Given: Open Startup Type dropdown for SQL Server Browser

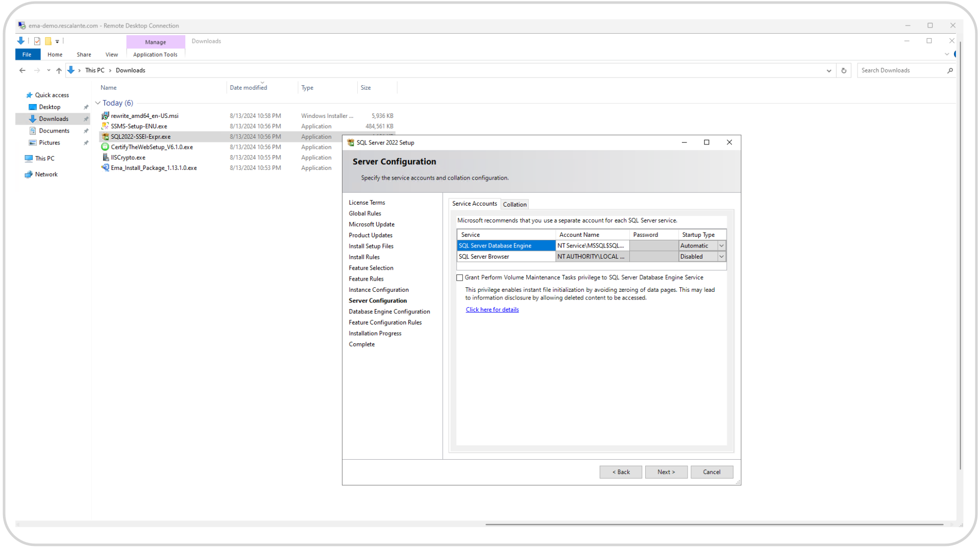Looking at the screenshot, I should pos(721,257).
